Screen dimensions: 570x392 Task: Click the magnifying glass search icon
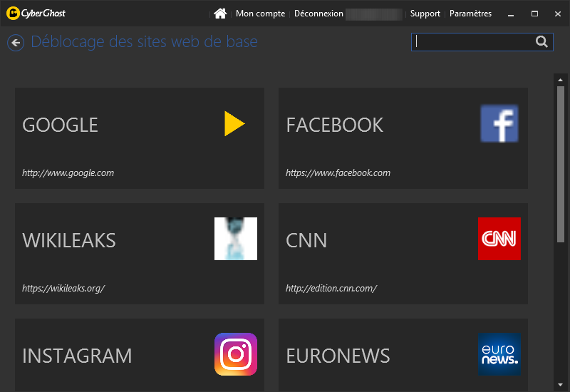[541, 42]
